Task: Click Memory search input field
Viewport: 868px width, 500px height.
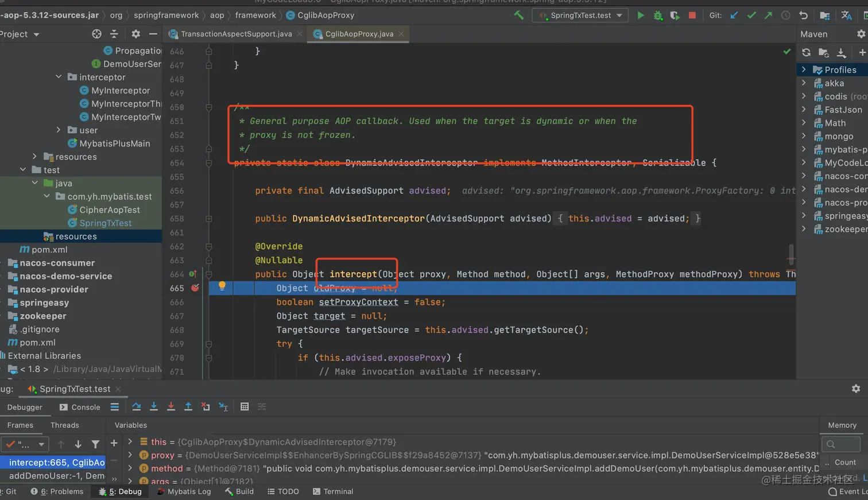Action: [x=841, y=444]
